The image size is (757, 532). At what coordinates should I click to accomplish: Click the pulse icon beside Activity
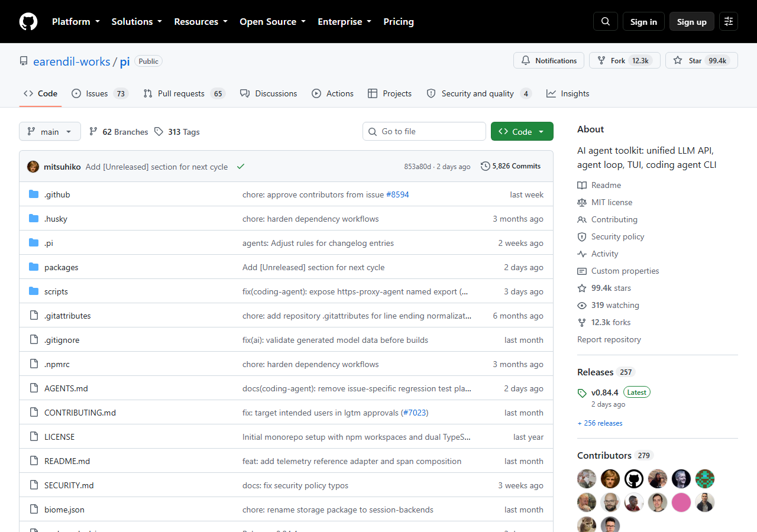pos(582,254)
